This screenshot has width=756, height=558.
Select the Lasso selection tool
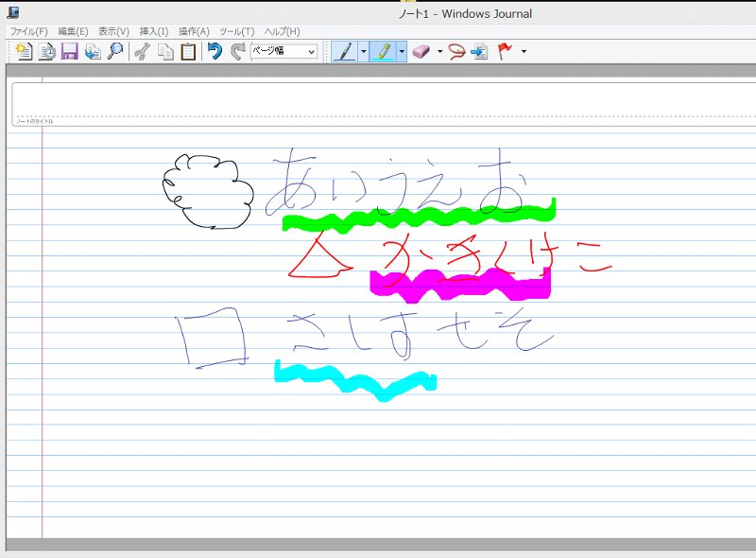pos(457,52)
